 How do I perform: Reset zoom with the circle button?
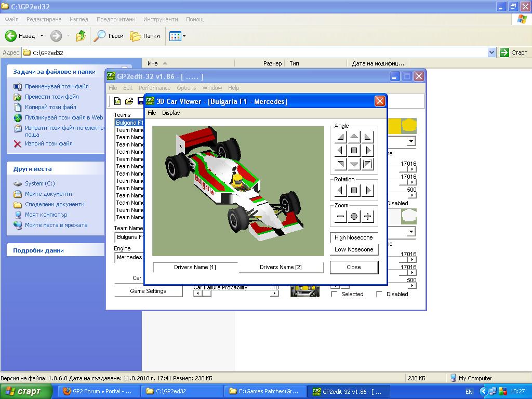click(354, 217)
